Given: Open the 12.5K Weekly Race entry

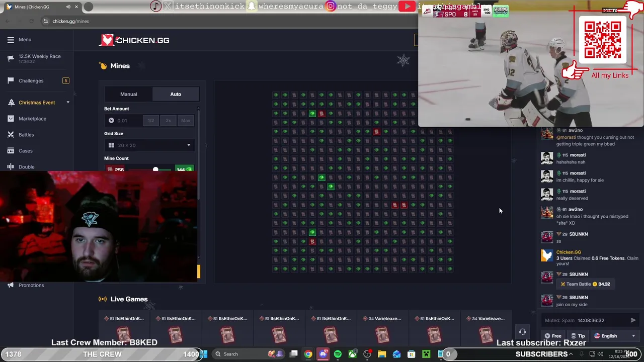Looking at the screenshot, I should point(39,58).
